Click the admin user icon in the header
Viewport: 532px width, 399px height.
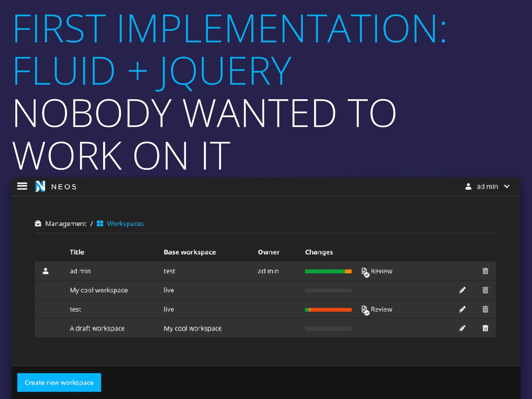[x=468, y=186]
